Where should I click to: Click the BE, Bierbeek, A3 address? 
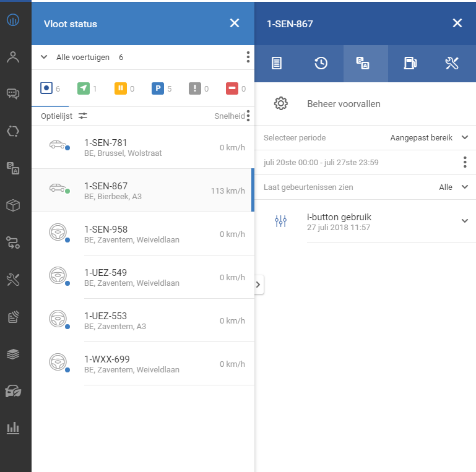(x=113, y=197)
